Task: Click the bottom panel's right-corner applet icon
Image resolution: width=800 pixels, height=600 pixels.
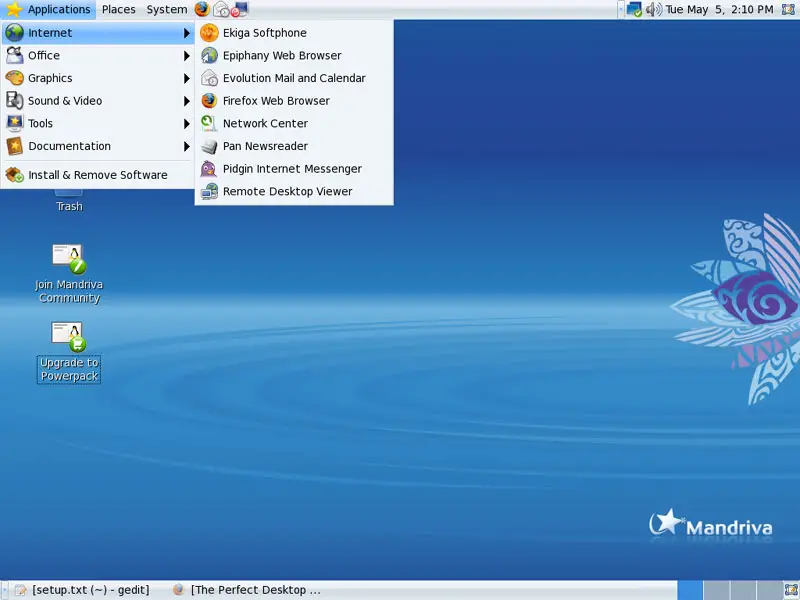Action: (x=790, y=590)
